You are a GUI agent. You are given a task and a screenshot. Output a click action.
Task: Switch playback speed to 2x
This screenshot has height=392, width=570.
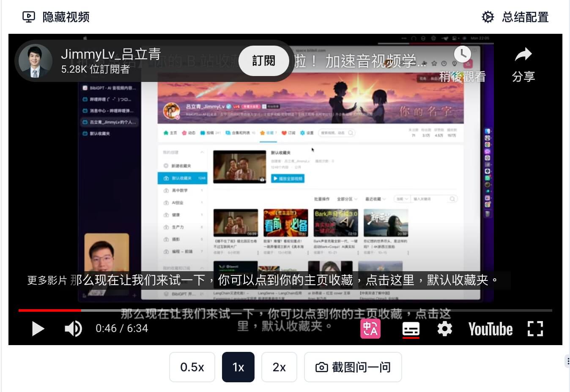(x=279, y=367)
